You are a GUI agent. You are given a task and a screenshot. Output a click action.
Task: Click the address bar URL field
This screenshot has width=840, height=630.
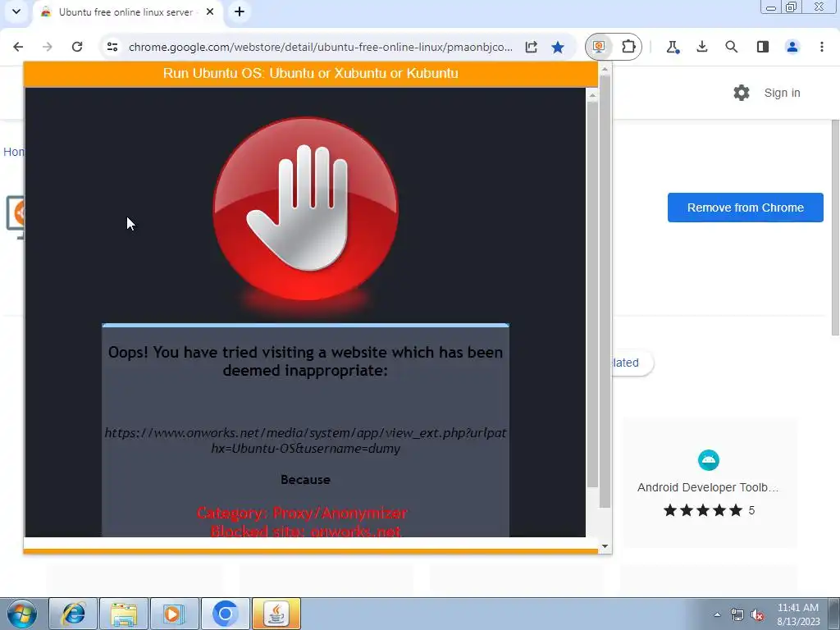coord(321,47)
